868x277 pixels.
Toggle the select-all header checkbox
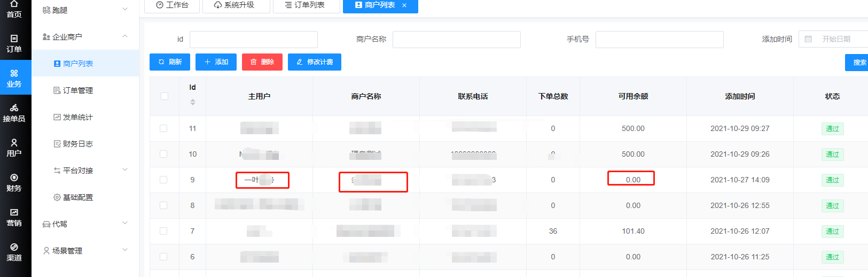tap(165, 96)
